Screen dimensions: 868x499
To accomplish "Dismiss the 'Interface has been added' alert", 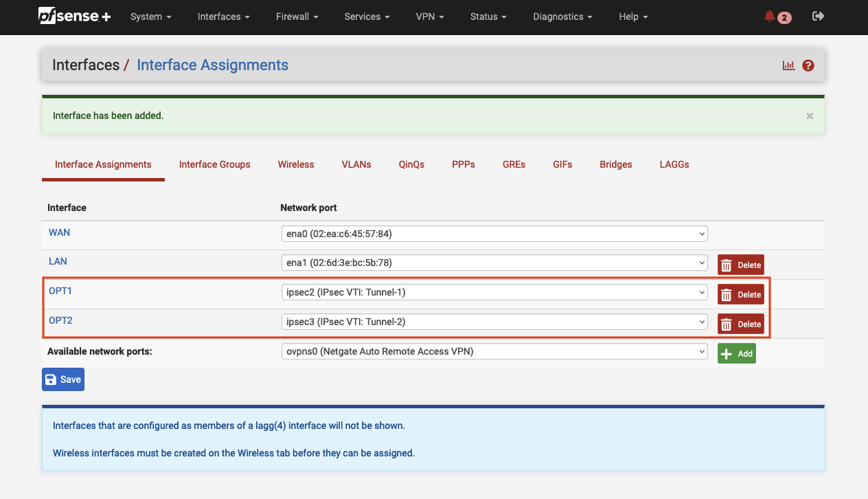I will tap(810, 116).
